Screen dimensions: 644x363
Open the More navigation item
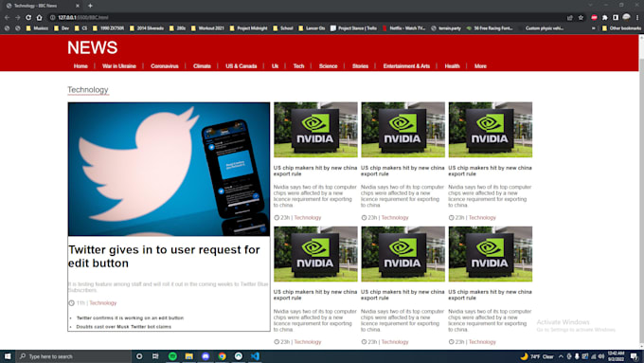pyautogui.click(x=480, y=66)
